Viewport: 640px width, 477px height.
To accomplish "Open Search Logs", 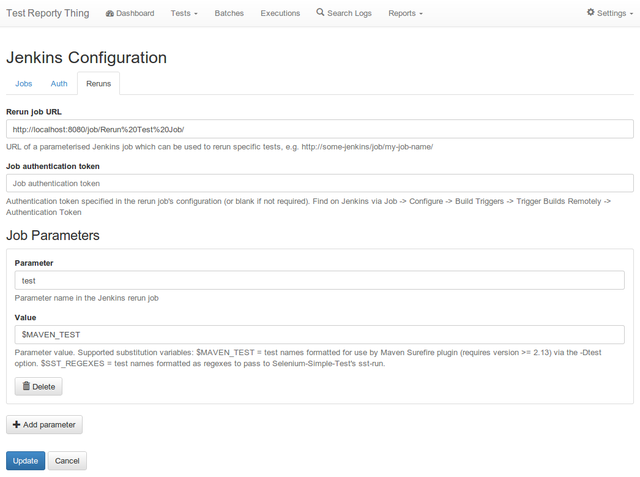I will (344, 13).
